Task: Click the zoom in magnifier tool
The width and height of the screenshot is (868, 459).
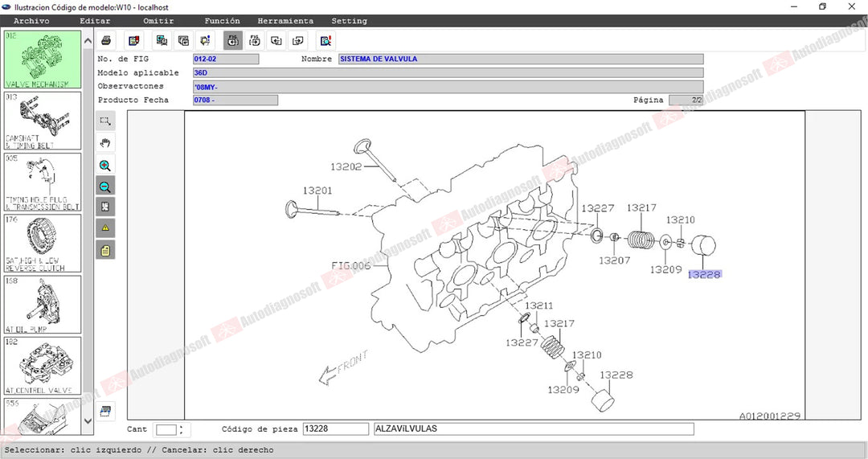Action: [x=105, y=165]
